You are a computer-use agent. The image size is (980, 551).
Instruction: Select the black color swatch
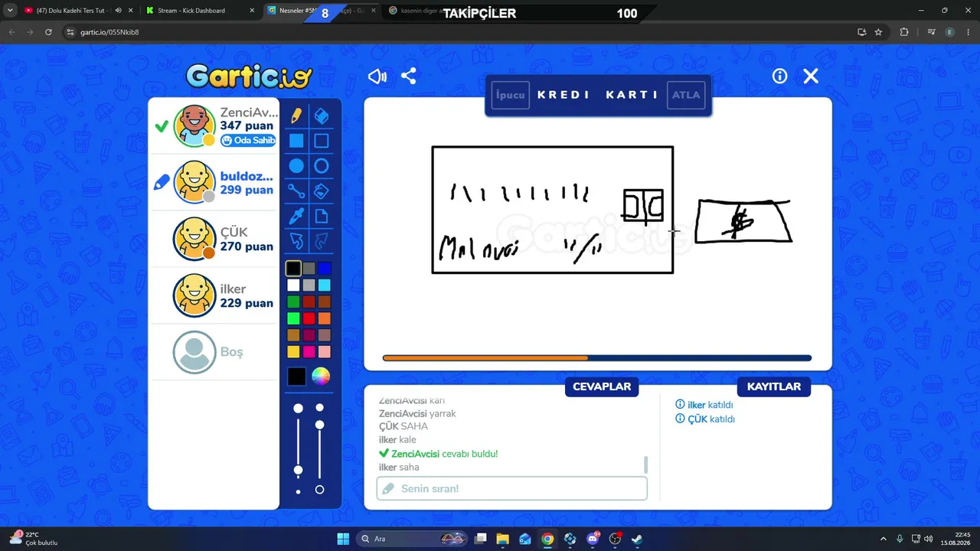pos(293,269)
